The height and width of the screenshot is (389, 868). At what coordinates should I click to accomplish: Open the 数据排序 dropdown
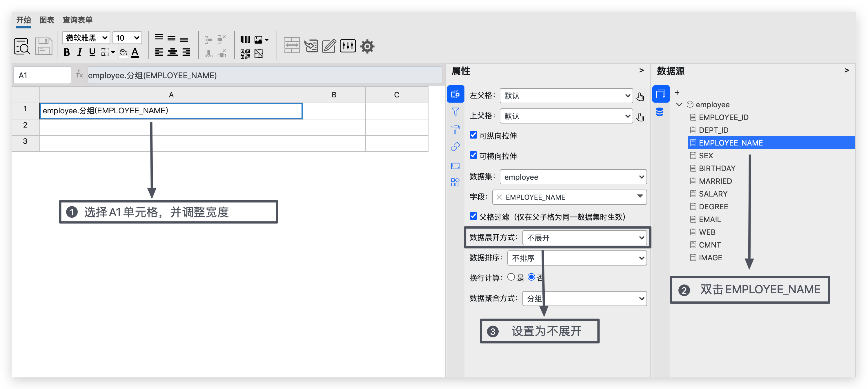click(x=577, y=258)
